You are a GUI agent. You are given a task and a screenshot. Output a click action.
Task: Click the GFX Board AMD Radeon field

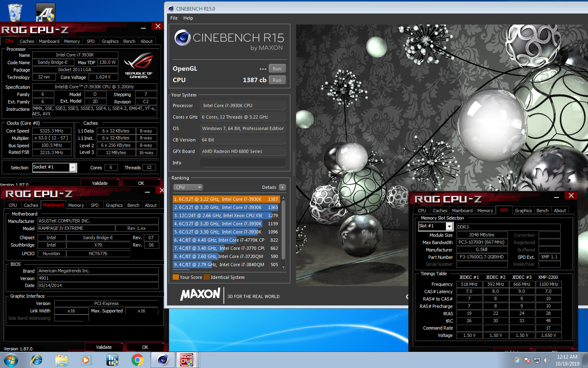tap(243, 151)
